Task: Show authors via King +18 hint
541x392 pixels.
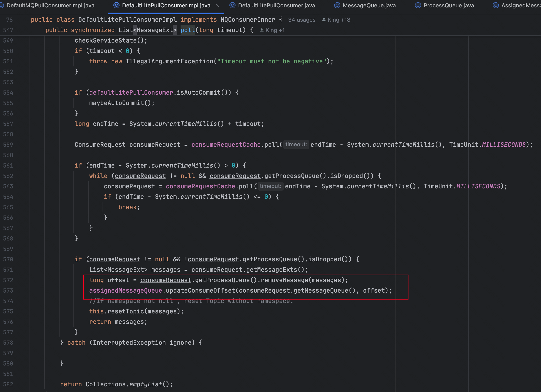Action: click(x=339, y=20)
